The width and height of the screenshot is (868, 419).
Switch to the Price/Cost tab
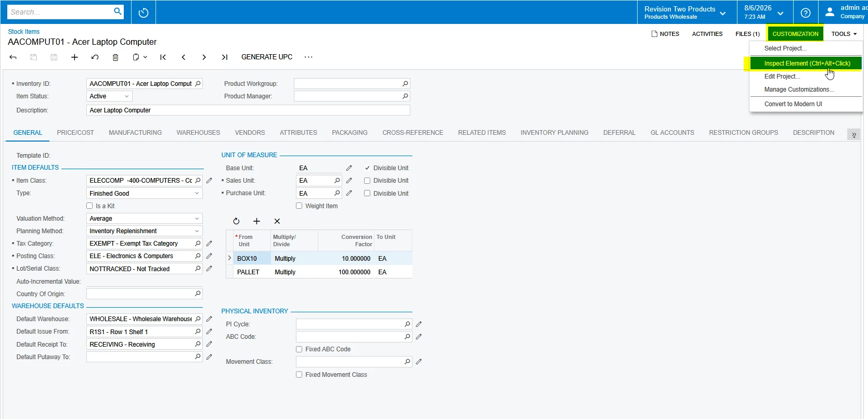tap(75, 133)
